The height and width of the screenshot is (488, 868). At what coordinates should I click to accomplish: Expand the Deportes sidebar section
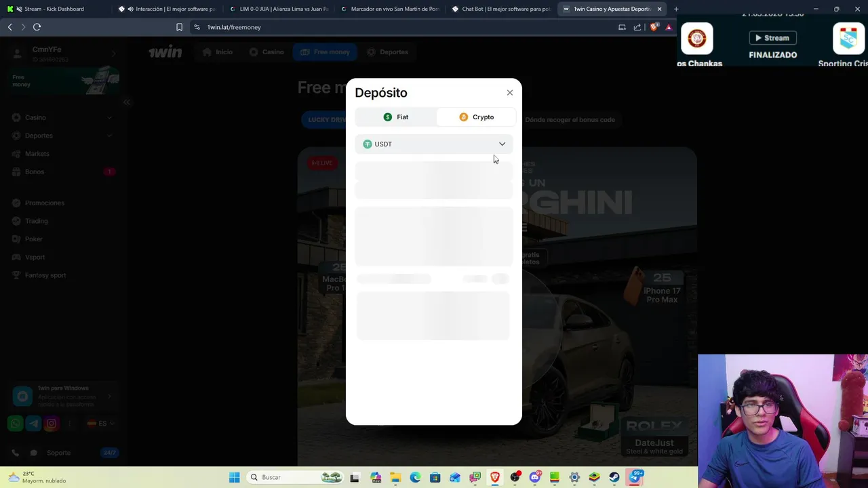[x=62, y=136]
